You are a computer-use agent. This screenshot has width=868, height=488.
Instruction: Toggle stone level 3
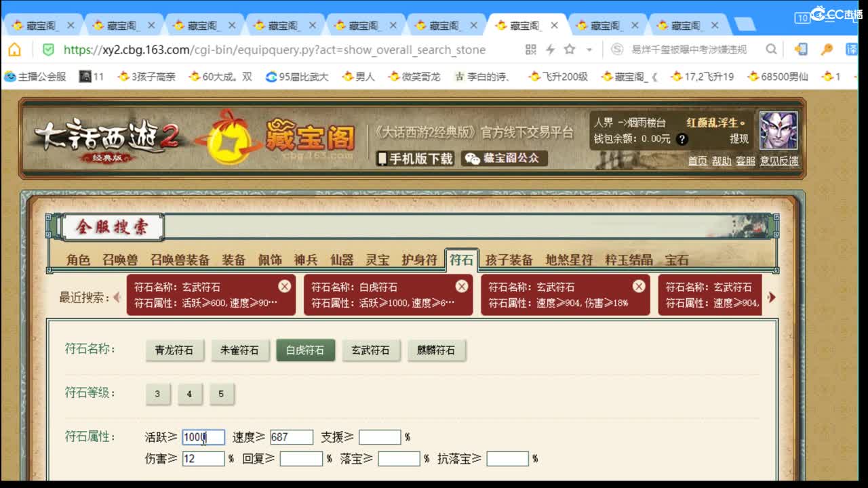click(x=157, y=394)
